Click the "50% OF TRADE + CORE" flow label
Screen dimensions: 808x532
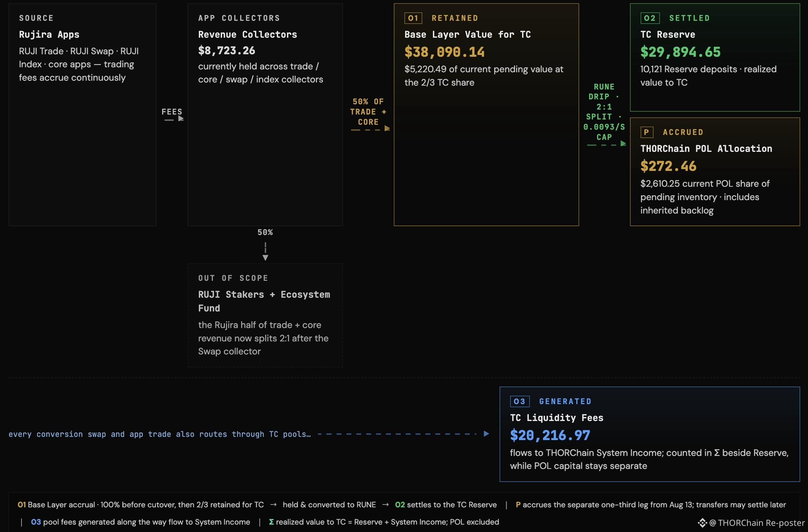(x=368, y=112)
